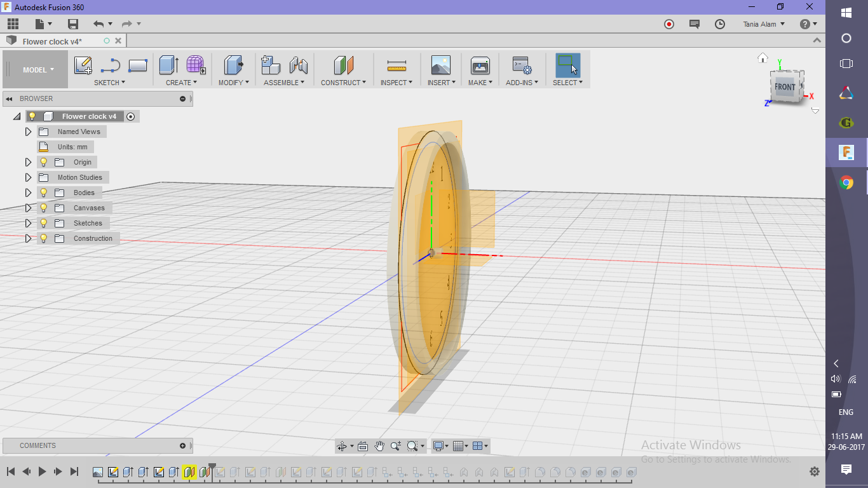Viewport: 868px width, 488px height.
Task: Expand the Motion Studies folder
Action: (x=28, y=177)
